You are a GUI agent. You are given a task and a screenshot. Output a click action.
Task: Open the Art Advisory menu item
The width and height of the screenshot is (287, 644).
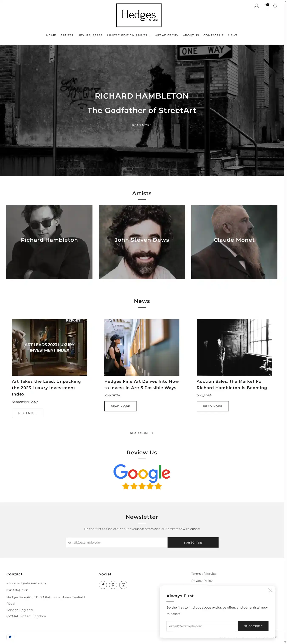click(167, 35)
